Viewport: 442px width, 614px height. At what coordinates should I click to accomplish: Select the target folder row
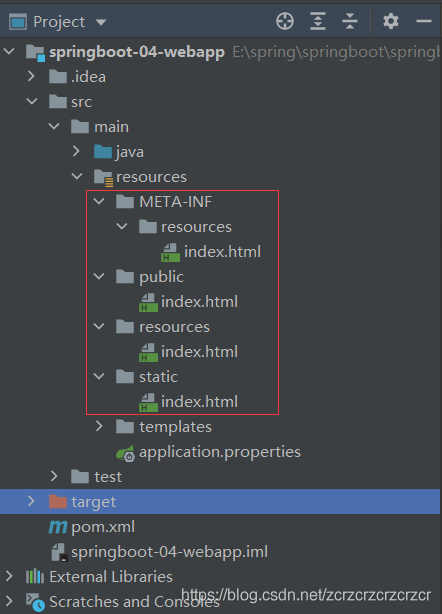220,502
